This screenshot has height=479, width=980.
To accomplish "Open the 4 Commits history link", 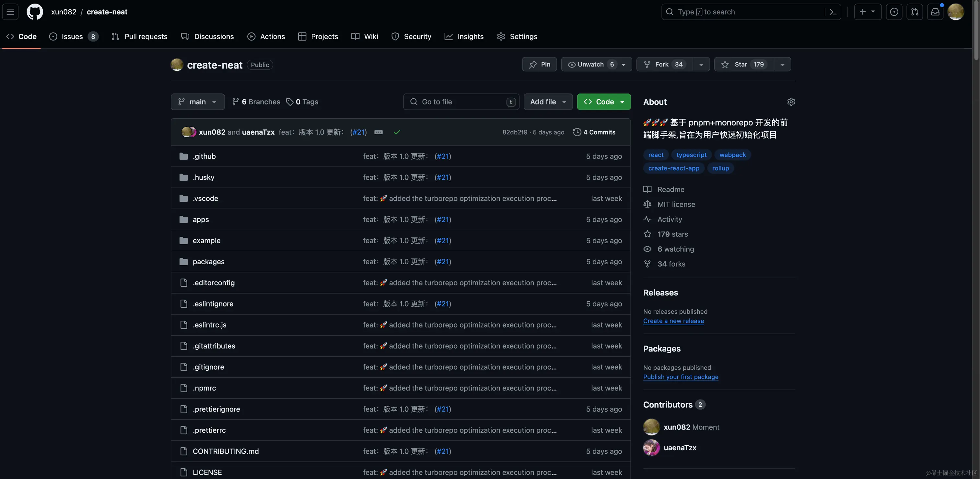I will pos(594,132).
